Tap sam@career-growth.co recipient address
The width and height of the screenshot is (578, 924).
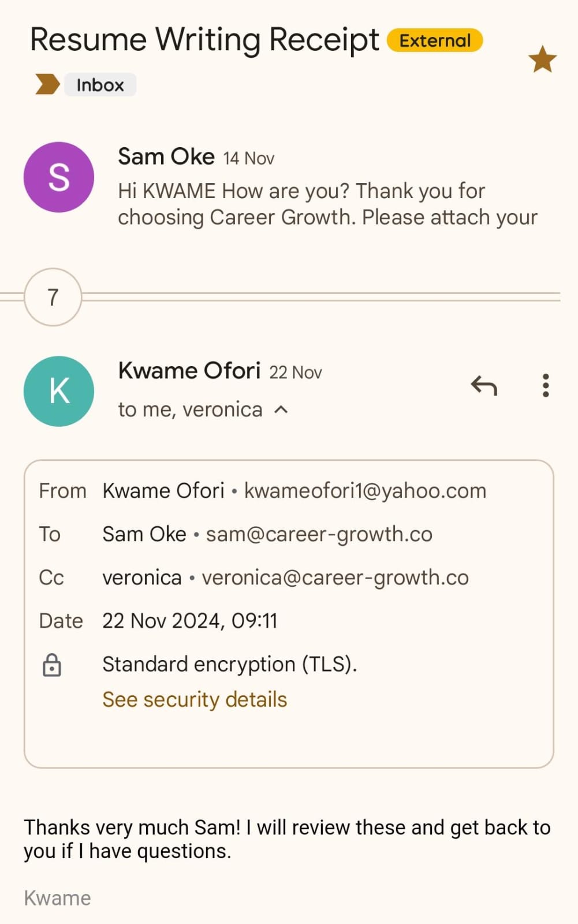point(319,534)
